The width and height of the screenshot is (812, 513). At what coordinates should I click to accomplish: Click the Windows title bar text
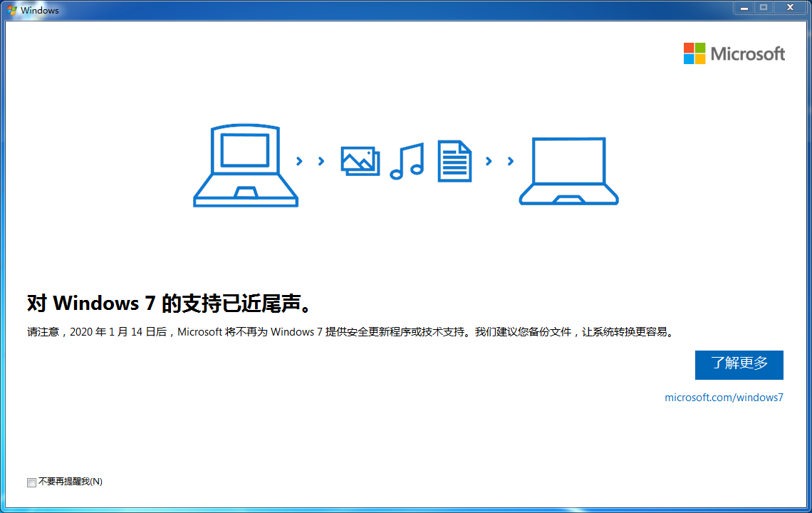[40, 11]
